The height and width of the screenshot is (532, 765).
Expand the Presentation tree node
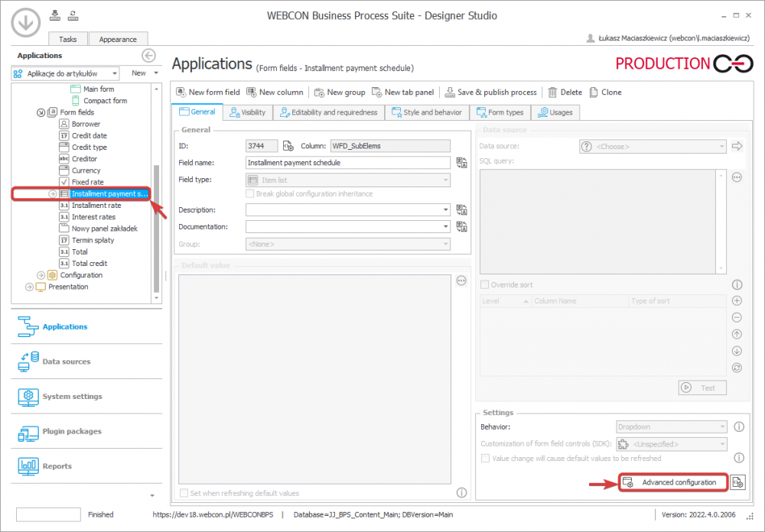tap(29, 287)
